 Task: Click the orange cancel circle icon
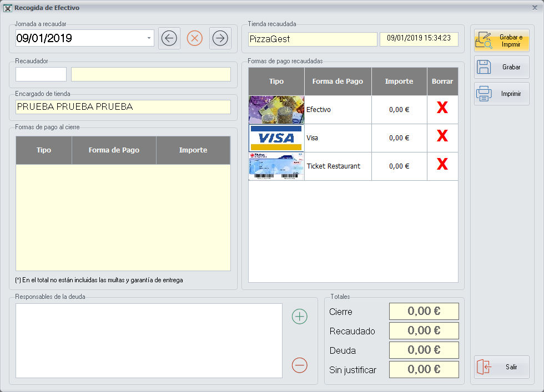pyautogui.click(x=195, y=38)
